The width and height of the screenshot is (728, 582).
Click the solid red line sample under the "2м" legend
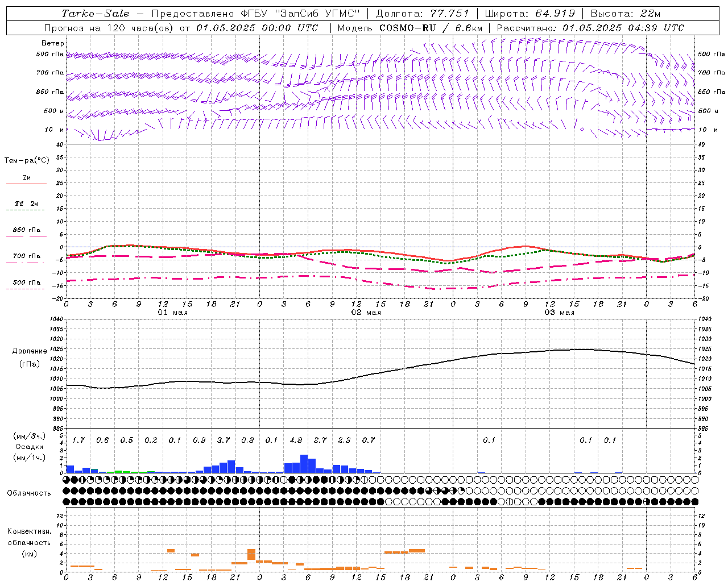point(26,184)
